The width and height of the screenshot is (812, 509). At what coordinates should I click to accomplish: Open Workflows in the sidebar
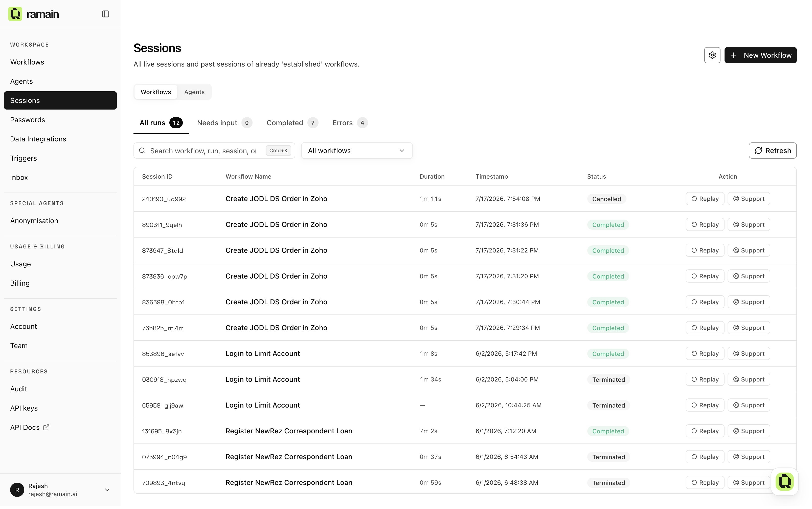(x=60, y=62)
